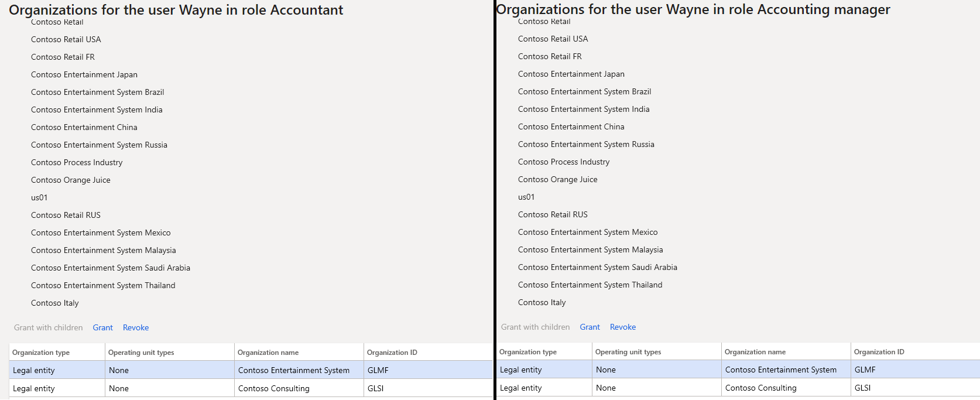
Task: Click Revoke link in Accountant panel
Action: tap(136, 327)
